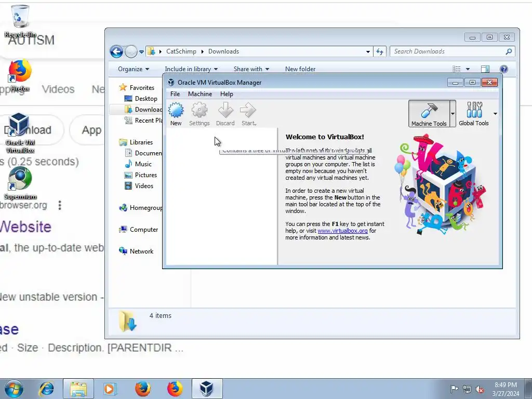Image resolution: width=532 pixels, height=399 pixels.
Task: Go back in the Explorer window
Action: (x=116, y=51)
